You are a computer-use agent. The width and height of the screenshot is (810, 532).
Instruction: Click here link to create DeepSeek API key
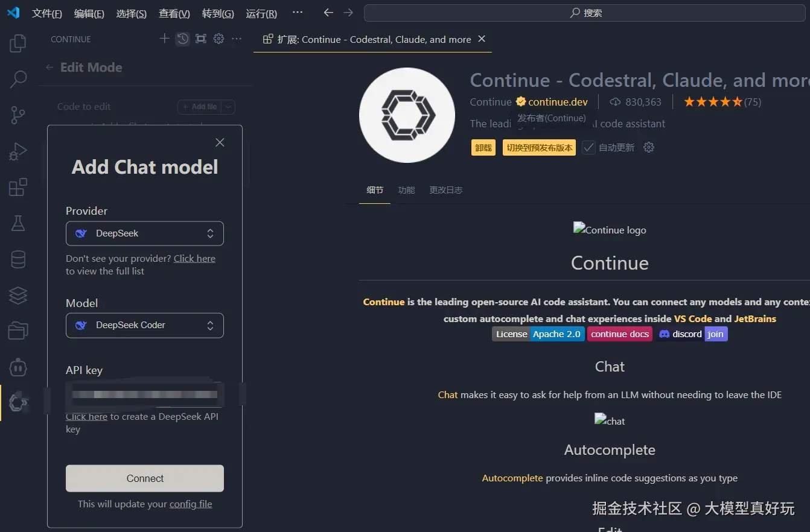click(x=86, y=416)
